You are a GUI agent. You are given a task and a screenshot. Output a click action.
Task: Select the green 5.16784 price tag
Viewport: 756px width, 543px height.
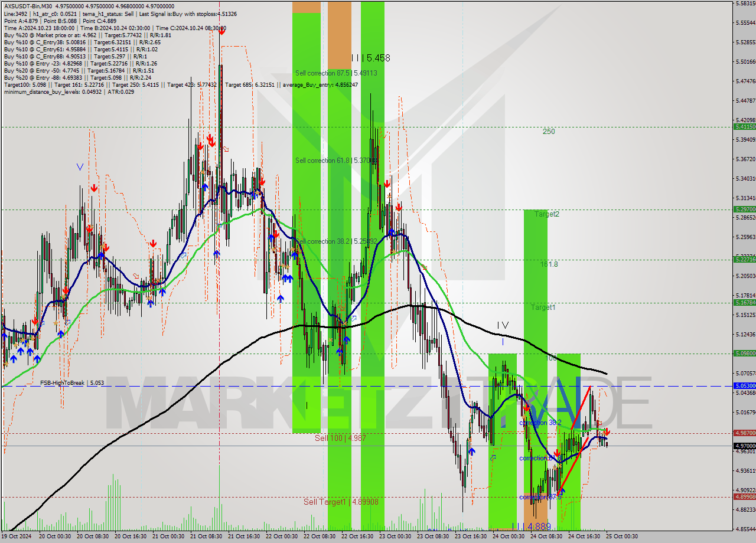(x=744, y=302)
